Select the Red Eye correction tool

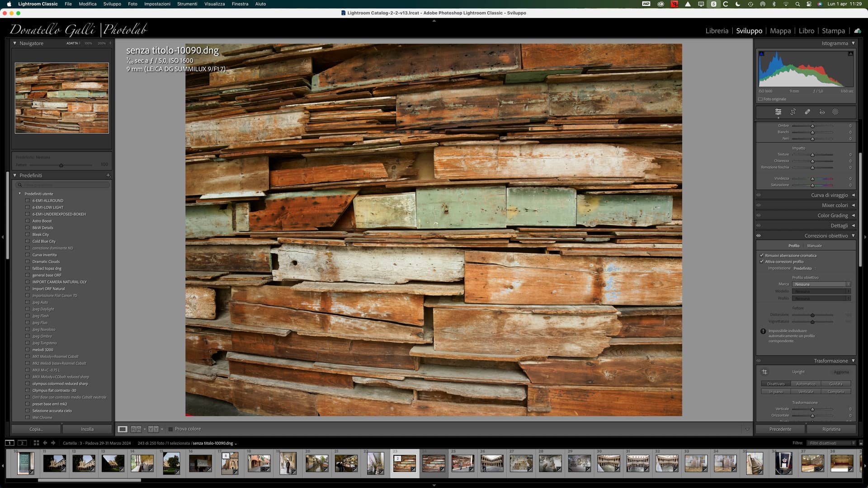(x=822, y=112)
